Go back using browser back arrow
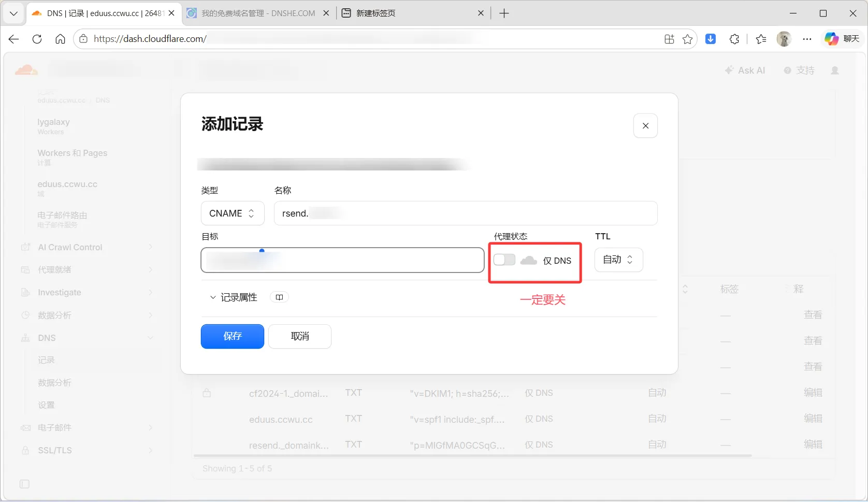The image size is (868, 502). point(14,39)
